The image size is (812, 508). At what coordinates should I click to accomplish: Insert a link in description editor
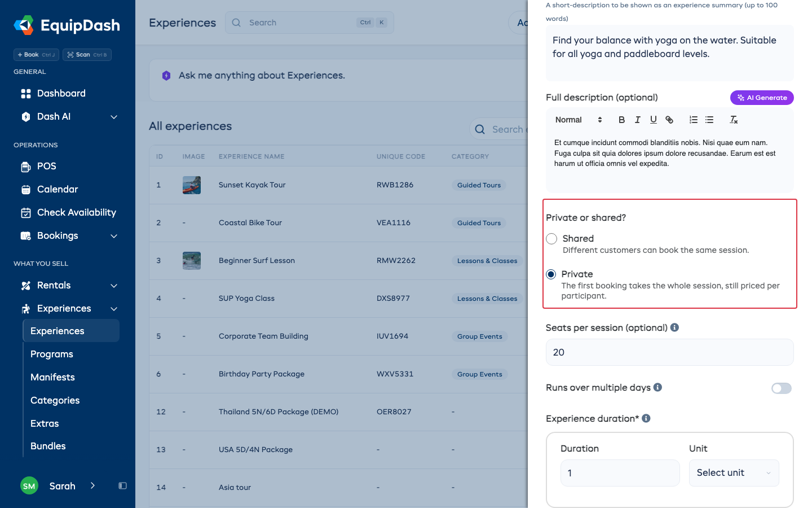click(669, 120)
